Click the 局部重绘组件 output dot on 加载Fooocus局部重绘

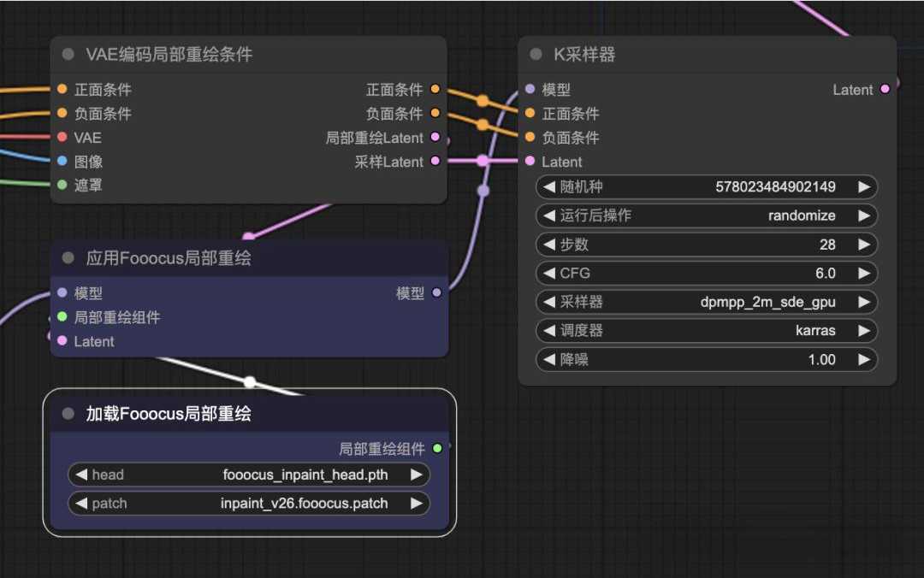tap(437, 448)
